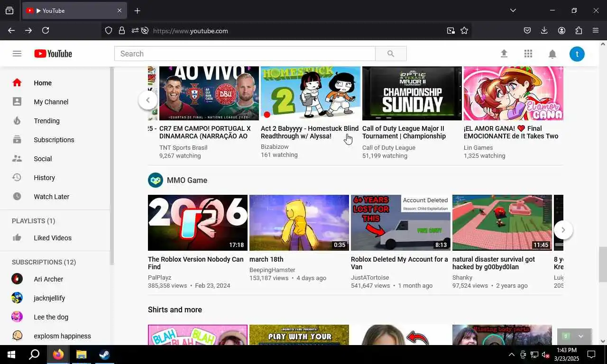Open a new browser tab
Screen dimensions: 607x364
click(x=137, y=10)
